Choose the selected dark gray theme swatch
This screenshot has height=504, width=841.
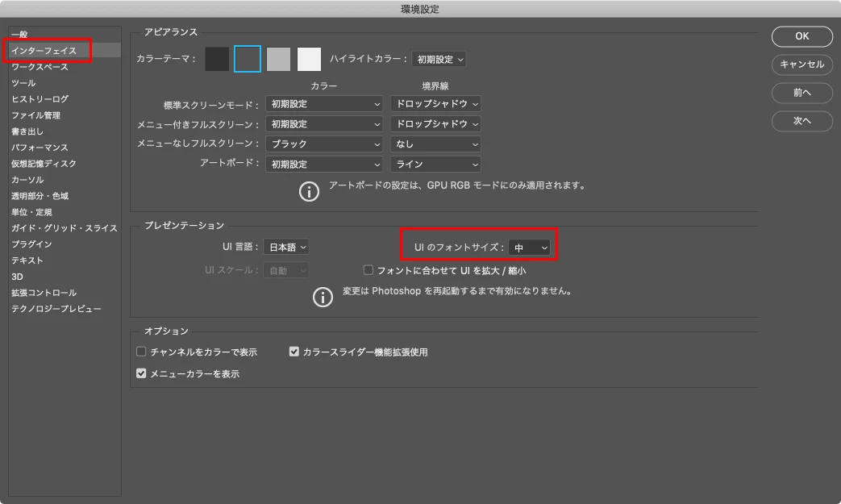248,59
